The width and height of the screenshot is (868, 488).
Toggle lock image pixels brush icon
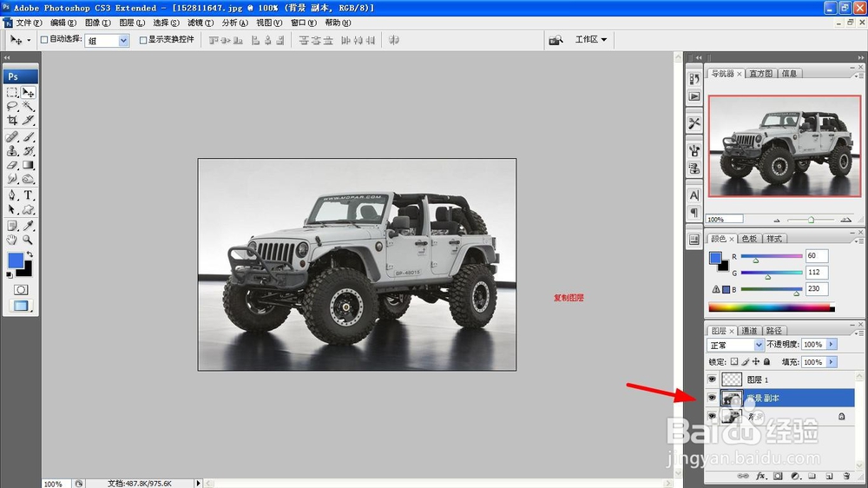(745, 362)
